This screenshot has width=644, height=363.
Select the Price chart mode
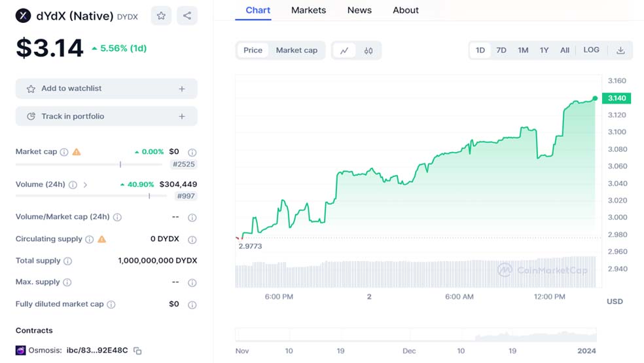tap(253, 50)
